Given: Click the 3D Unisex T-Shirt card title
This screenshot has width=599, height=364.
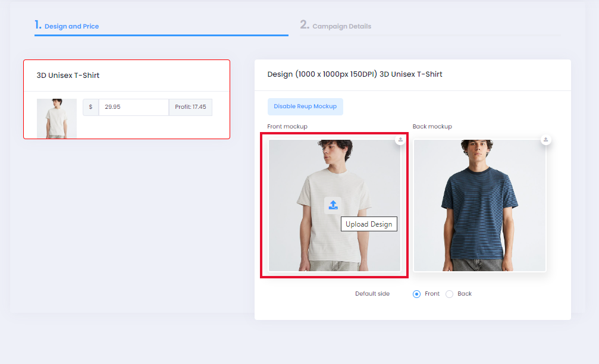Looking at the screenshot, I should point(68,76).
